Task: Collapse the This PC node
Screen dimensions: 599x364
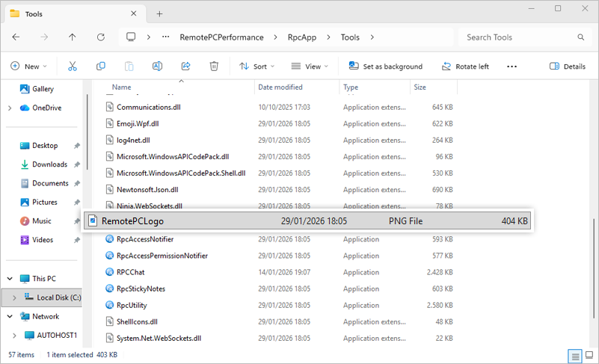Action: tap(10, 279)
